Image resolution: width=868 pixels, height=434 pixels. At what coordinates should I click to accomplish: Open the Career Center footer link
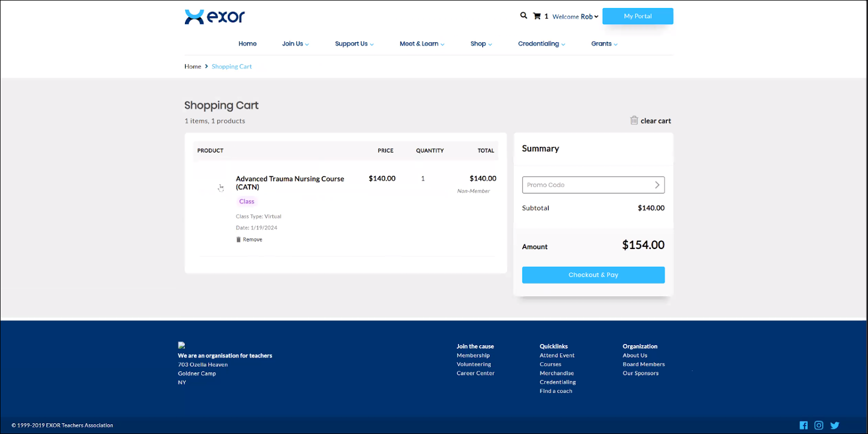(x=475, y=373)
